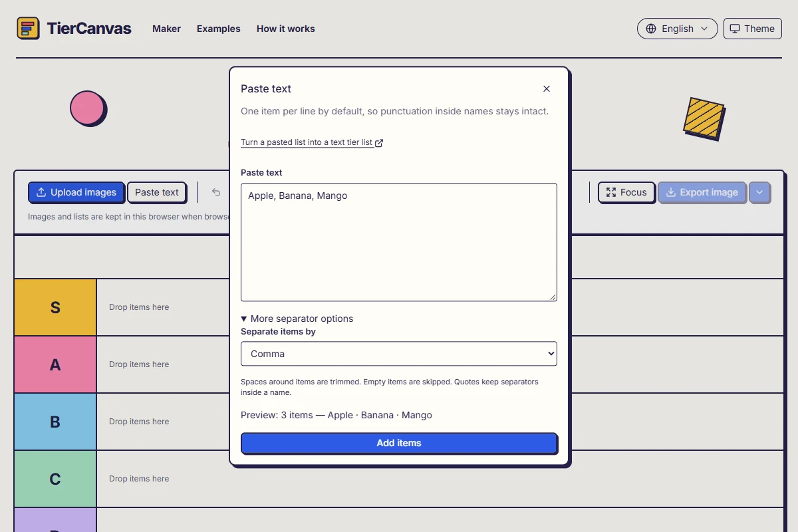The height and width of the screenshot is (532, 798).
Task: Enter Focus mode
Action: click(626, 192)
